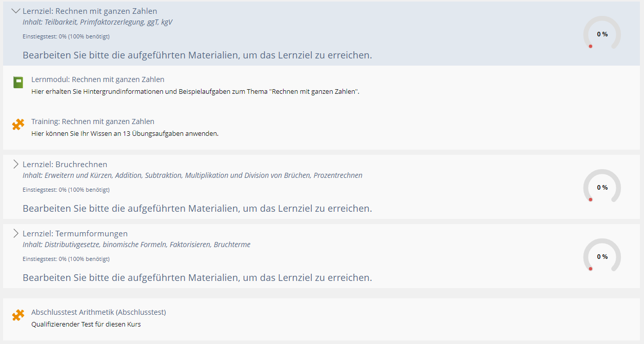Viewport: 644px width, 344px height.
Task: Click the Bruchrechnen Inhalt description text
Action: 192,175
